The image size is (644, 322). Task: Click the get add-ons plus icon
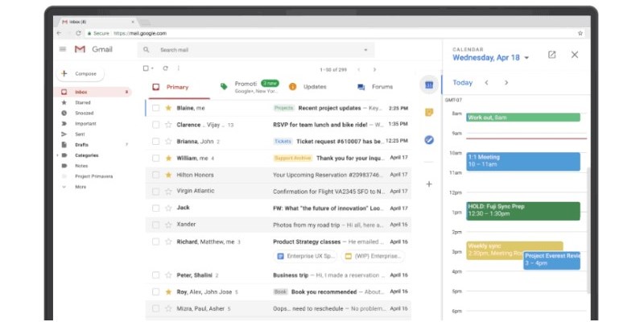pyautogui.click(x=429, y=184)
